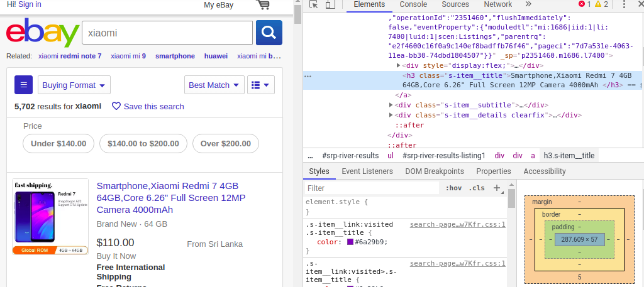Click the breadcrumb ellipsis before #srp-river-results
The width and height of the screenshot is (644, 287).
click(x=310, y=156)
